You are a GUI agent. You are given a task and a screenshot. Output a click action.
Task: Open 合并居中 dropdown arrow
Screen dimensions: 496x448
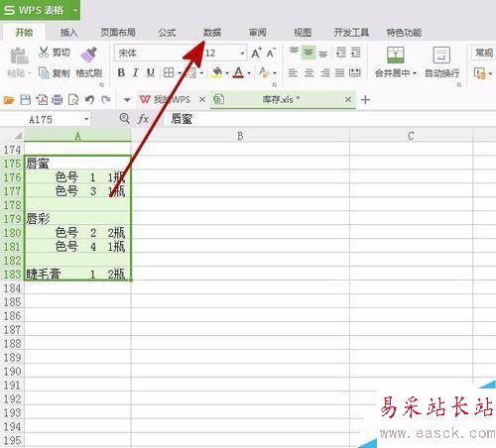(415, 73)
